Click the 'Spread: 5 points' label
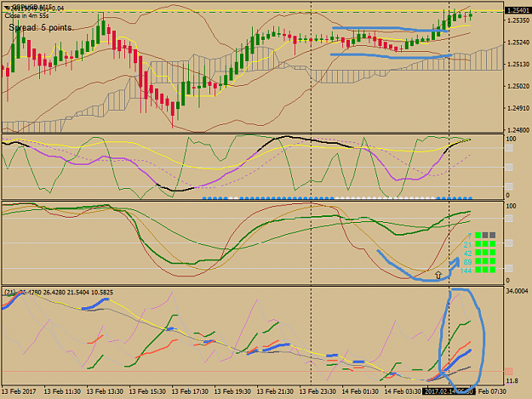Screen dimensions: 532x399 [x=40, y=27]
